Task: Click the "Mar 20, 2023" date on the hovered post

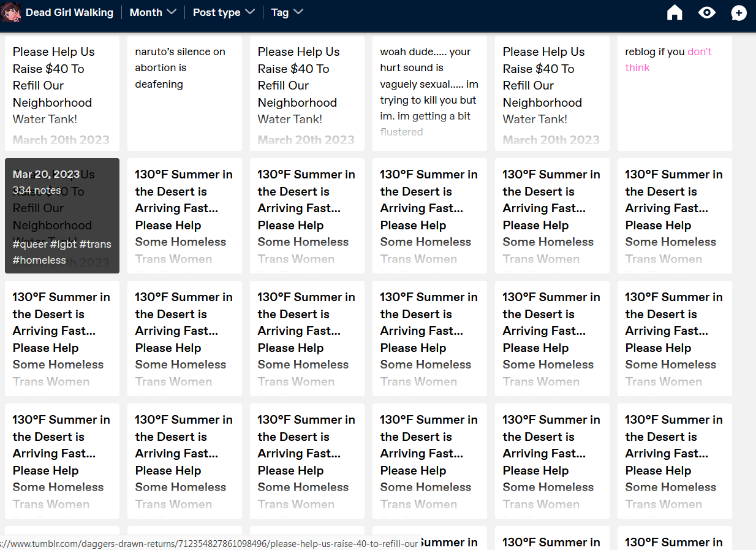Action: [x=46, y=174]
